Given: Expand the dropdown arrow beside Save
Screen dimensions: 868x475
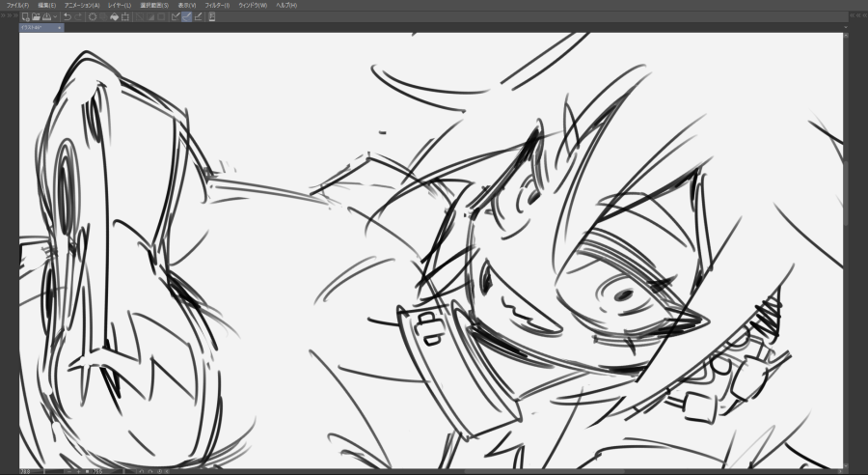Looking at the screenshot, I should 55,16.
